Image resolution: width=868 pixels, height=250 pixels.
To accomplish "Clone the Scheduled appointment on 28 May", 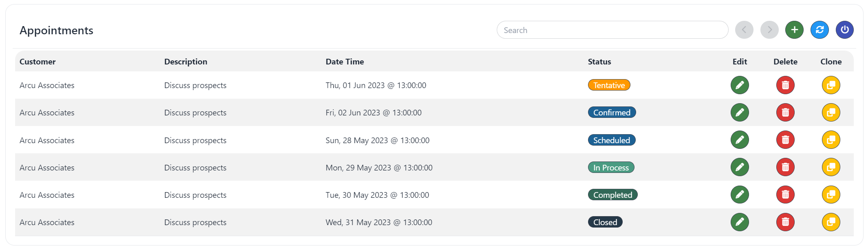I will 831,140.
